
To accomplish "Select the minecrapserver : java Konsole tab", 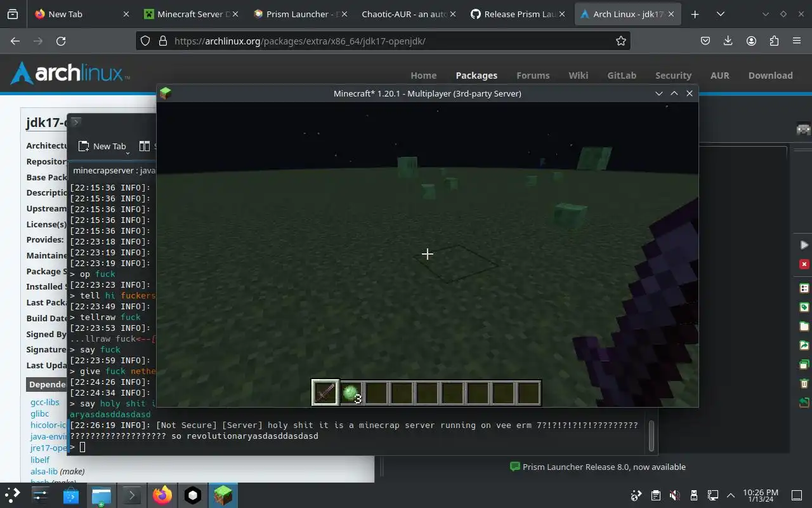I will point(114,170).
